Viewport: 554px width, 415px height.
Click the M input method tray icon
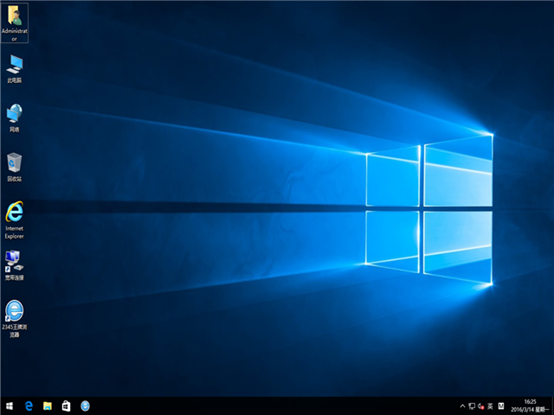[501, 406]
